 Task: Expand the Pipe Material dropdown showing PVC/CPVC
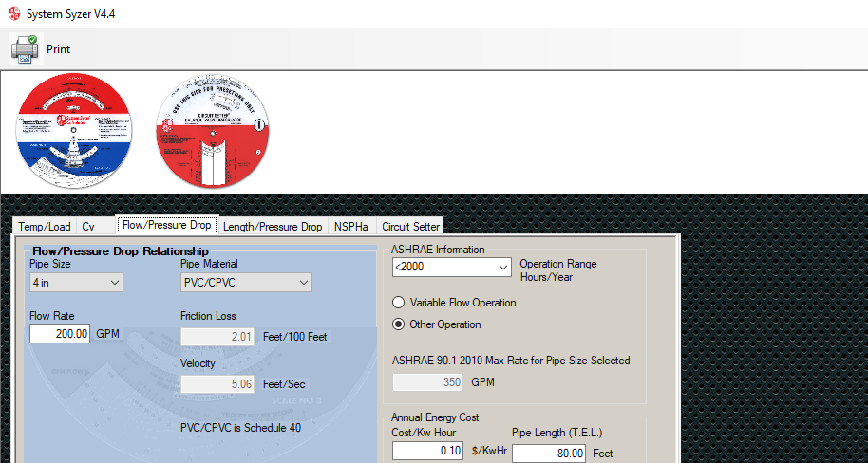point(246,282)
